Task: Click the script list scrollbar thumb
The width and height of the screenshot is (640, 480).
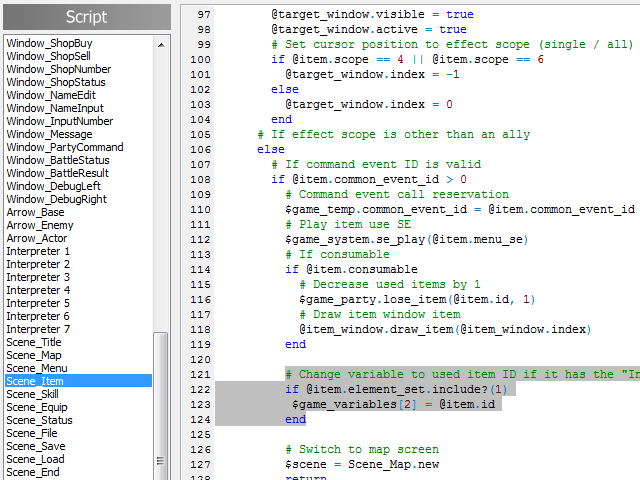Action: 160,407
